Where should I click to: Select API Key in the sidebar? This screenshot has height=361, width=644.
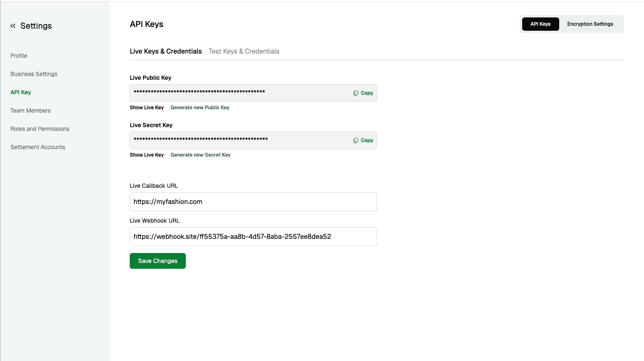pyautogui.click(x=21, y=92)
